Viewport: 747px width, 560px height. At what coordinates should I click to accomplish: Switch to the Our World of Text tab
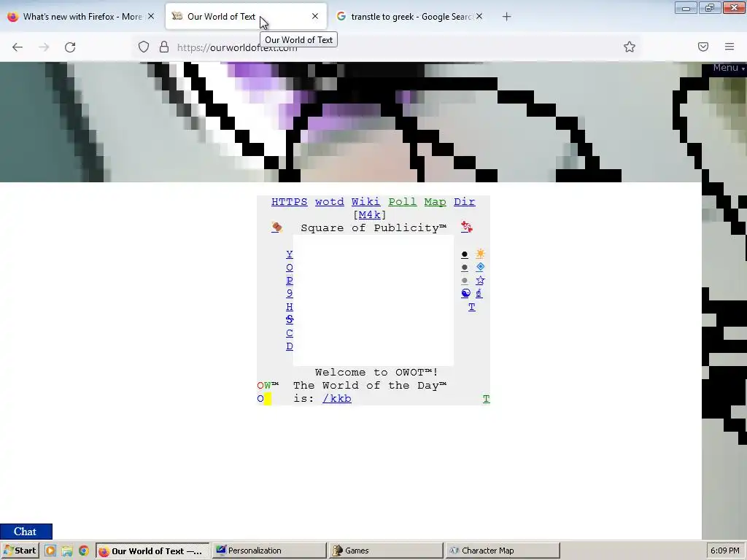tap(246, 17)
